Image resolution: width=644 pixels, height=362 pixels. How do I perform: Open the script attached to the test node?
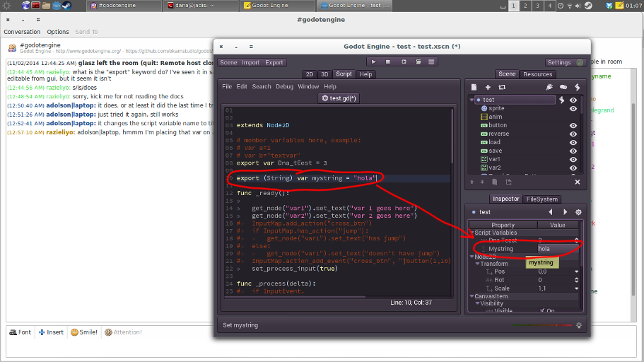pos(562,100)
